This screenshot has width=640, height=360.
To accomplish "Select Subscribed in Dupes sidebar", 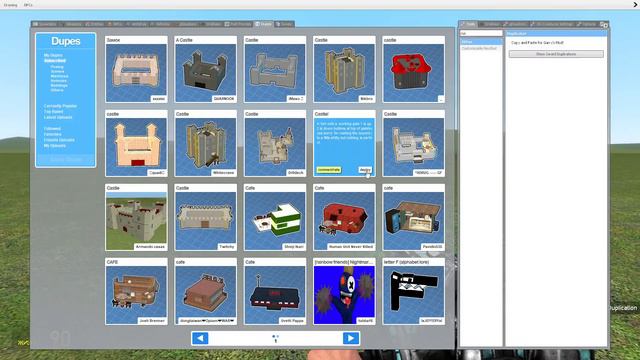I will 55,60.
